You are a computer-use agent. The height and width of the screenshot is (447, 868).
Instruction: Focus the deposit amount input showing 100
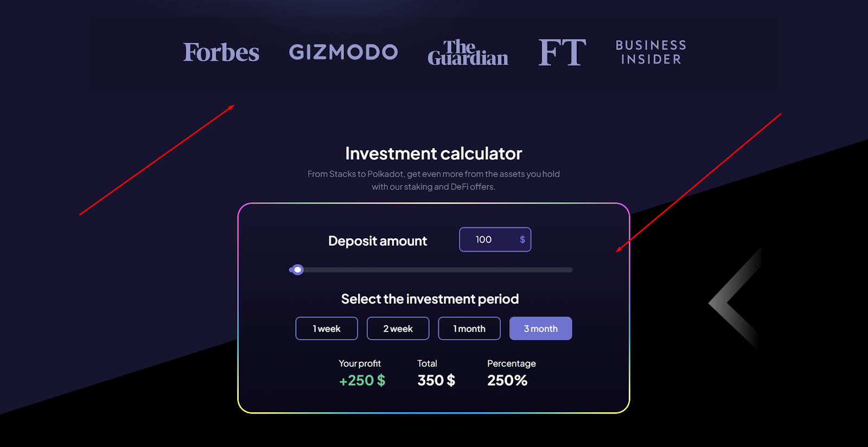495,240
